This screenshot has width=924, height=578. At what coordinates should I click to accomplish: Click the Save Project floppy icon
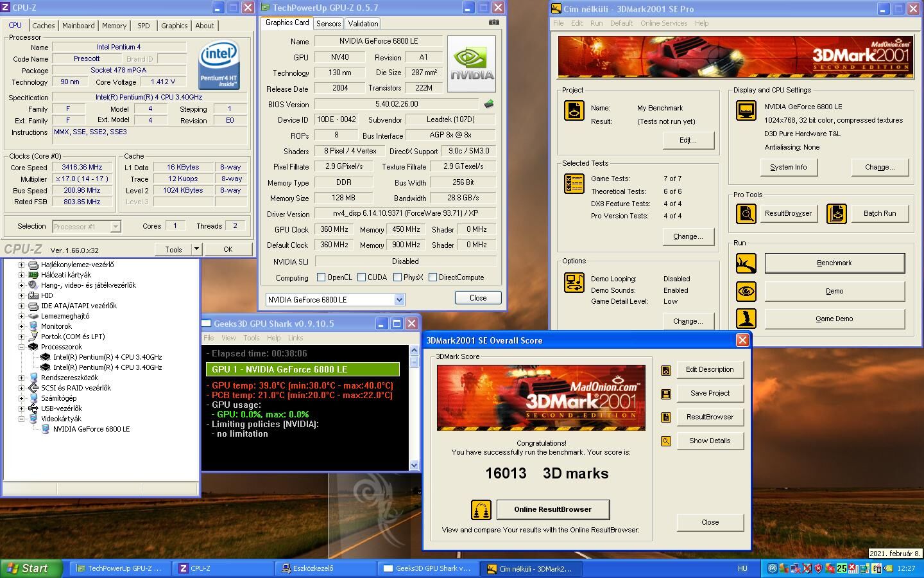click(666, 394)
